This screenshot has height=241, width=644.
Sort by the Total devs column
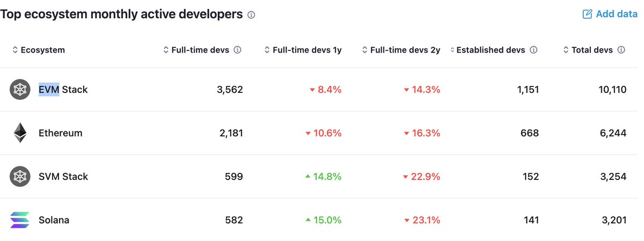click(x=588, y=50)
